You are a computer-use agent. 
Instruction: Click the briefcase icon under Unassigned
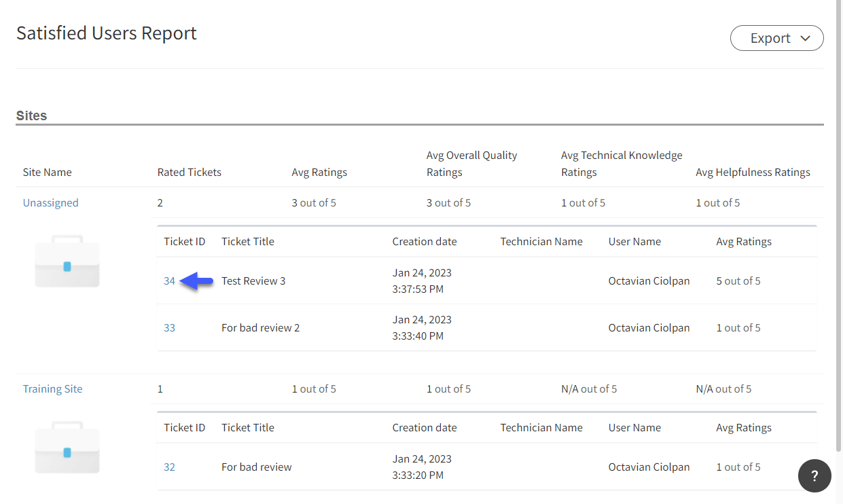point(67,262)
